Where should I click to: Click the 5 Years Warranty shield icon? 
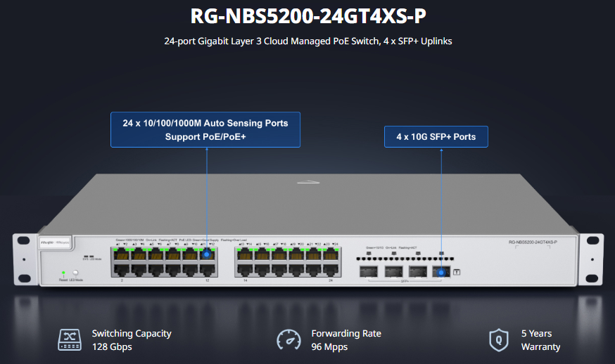[499, 339]
